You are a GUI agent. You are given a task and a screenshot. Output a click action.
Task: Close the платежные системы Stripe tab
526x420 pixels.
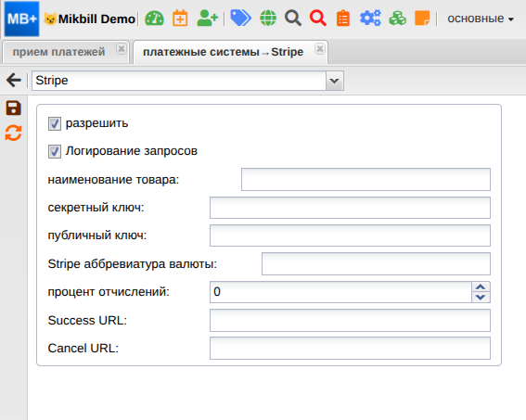[x=320, y=49]
